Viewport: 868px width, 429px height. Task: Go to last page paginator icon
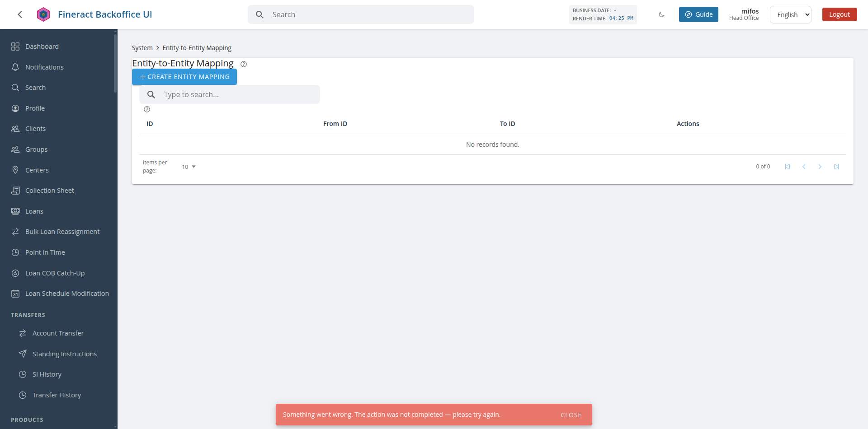point(836,167)
